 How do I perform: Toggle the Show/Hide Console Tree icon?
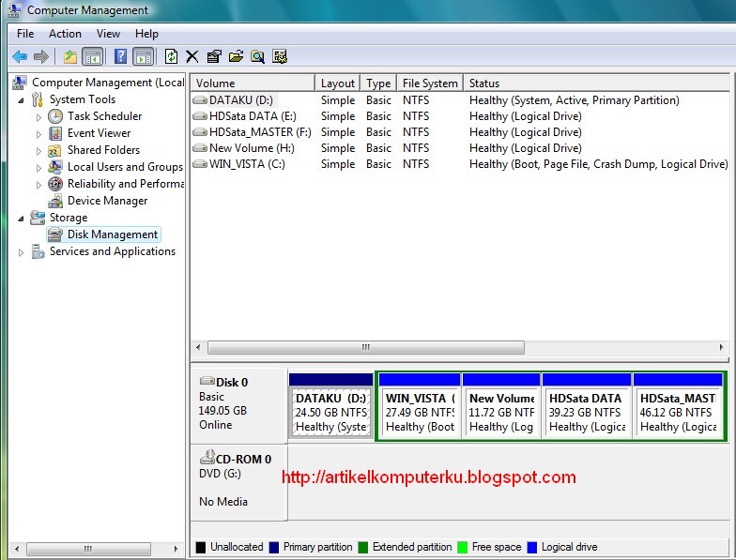[x=92, y=56]
